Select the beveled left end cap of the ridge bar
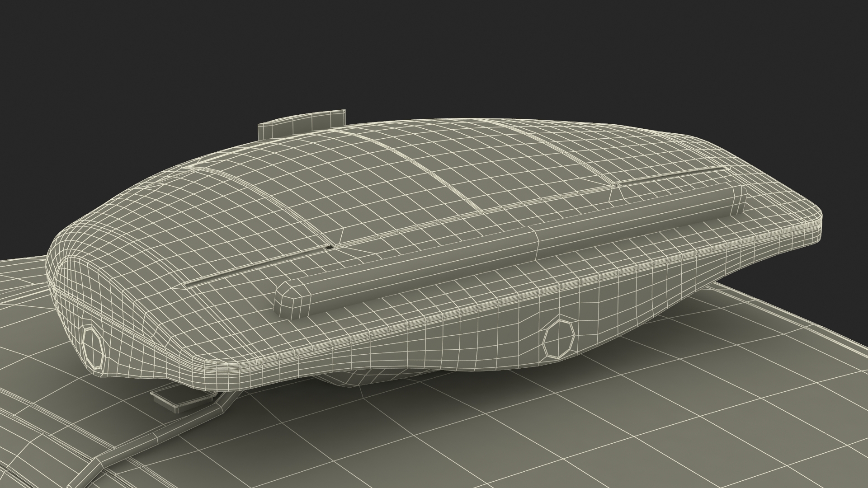868x488 pixels. pyautogui.click(x=292, y=301)
